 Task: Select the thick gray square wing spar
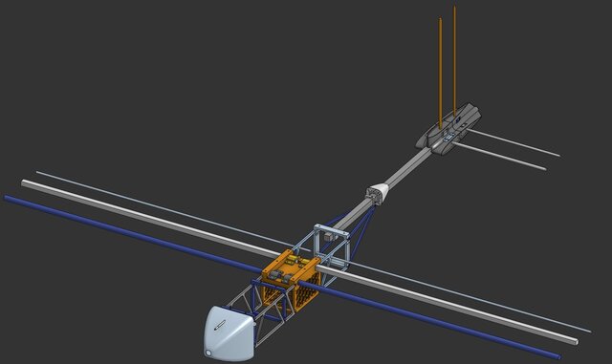click(448, 305)
